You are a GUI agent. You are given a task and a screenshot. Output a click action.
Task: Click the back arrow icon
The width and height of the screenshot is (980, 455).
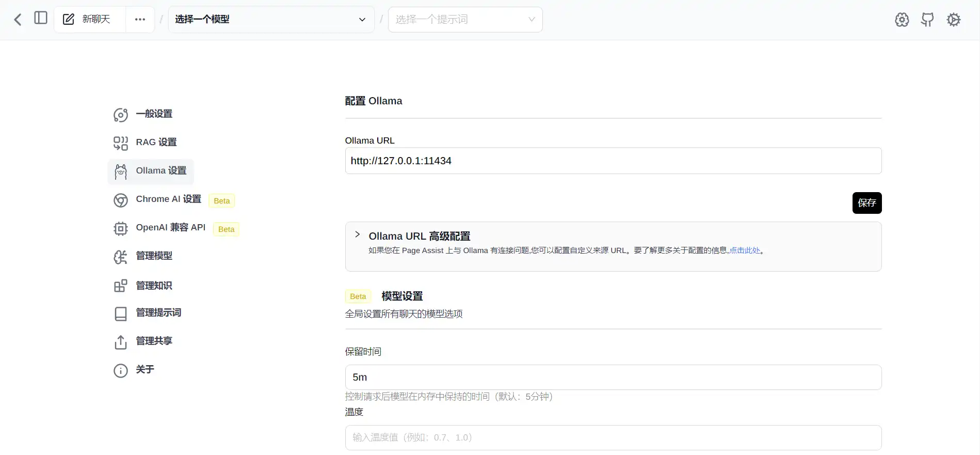point(18,20)
